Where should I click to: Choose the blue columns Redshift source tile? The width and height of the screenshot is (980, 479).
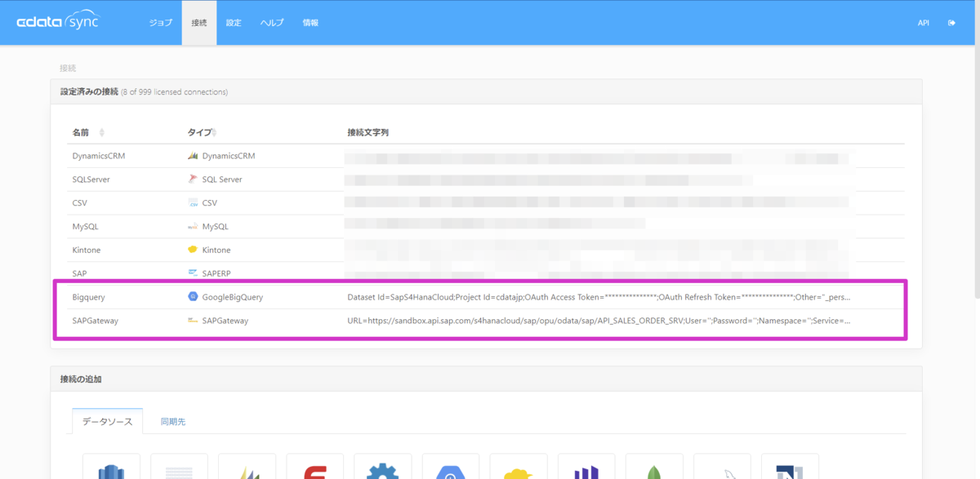tap(111, 467)
